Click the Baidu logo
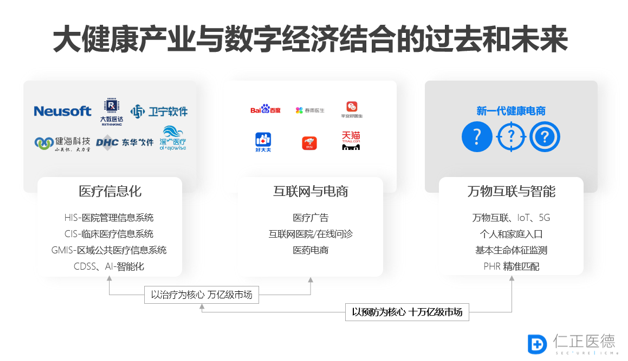 pos(265,109)
